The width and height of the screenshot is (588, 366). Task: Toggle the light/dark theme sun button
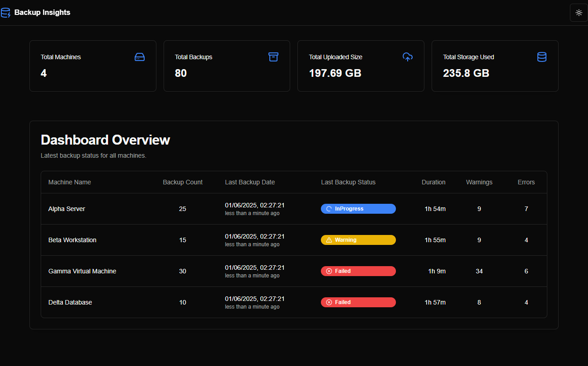[x=579, y=13]
